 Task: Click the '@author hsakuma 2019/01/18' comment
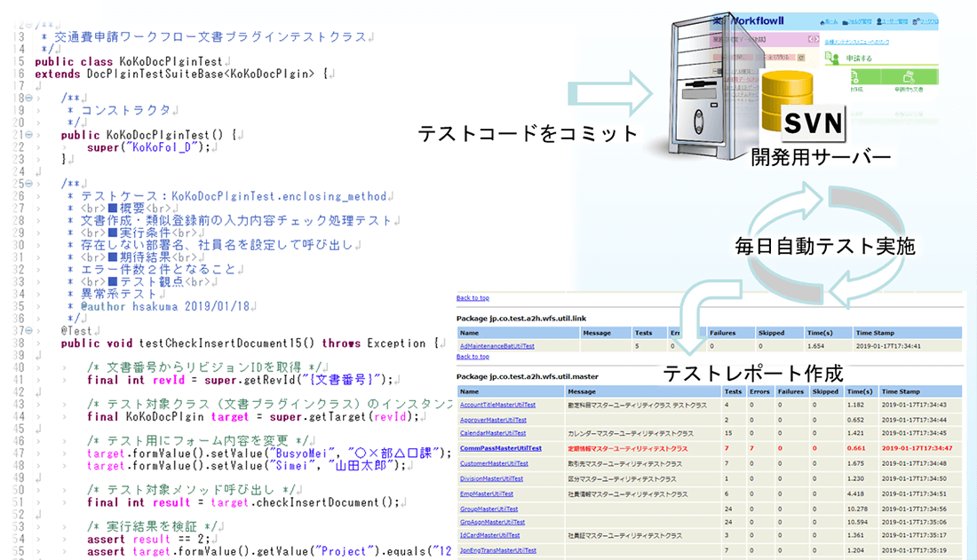[165, 306]
